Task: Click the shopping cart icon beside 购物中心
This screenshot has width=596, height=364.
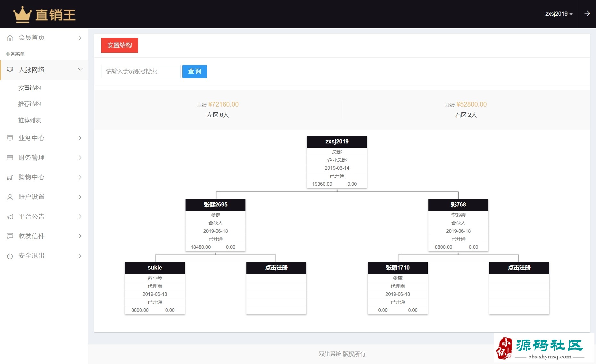Action: (x=10, y=178)
